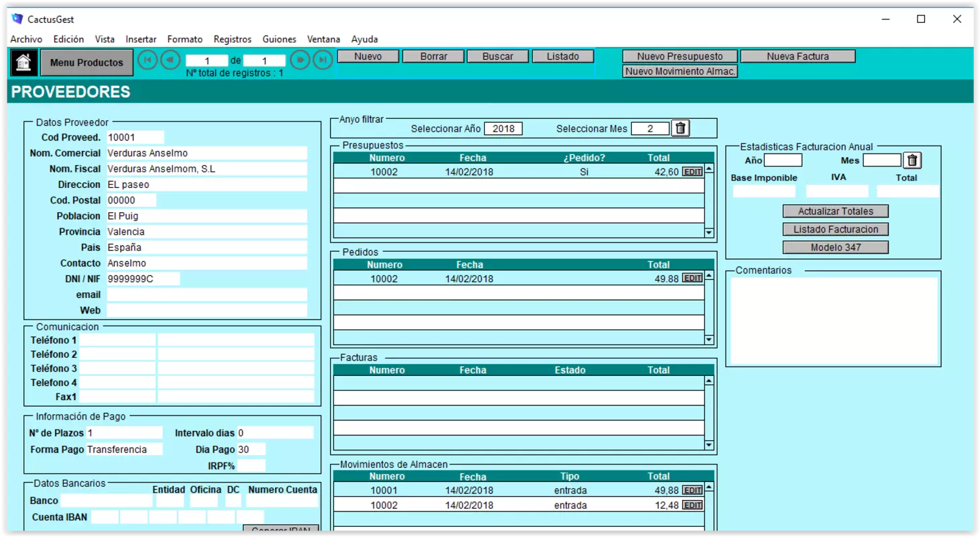Click the Banco name field

[x=107, y=501]
